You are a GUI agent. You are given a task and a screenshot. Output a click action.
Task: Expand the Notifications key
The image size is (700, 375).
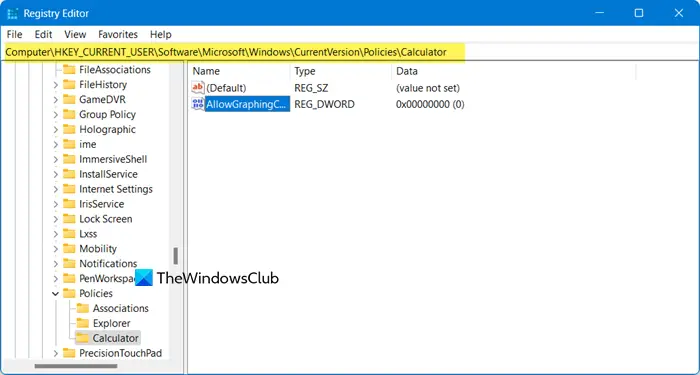click(x=55, y=264)
